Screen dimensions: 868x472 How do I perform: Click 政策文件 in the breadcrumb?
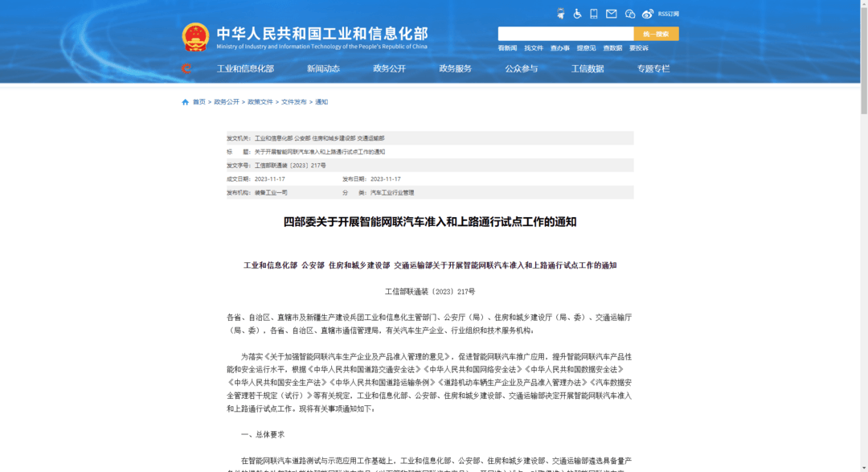[260, 102]
